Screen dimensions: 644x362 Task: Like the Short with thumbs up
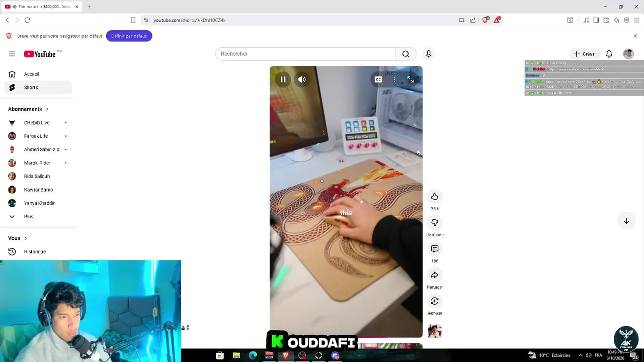[x=435, y=197]
